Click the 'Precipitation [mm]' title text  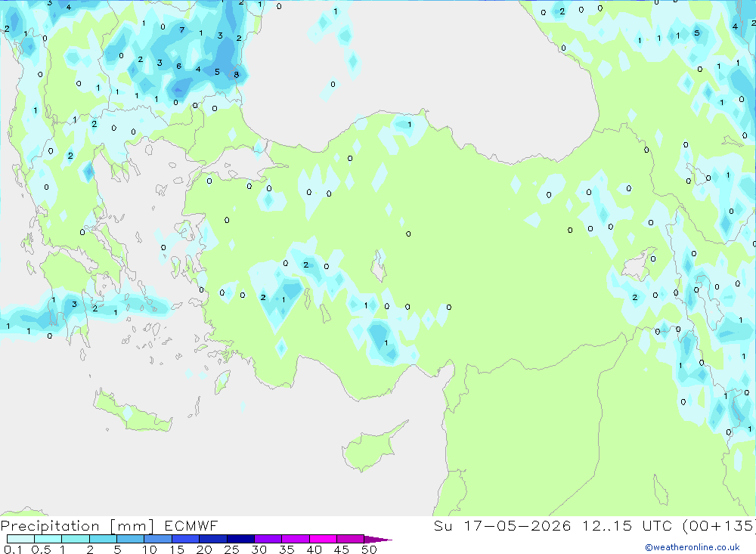[77, 526]
